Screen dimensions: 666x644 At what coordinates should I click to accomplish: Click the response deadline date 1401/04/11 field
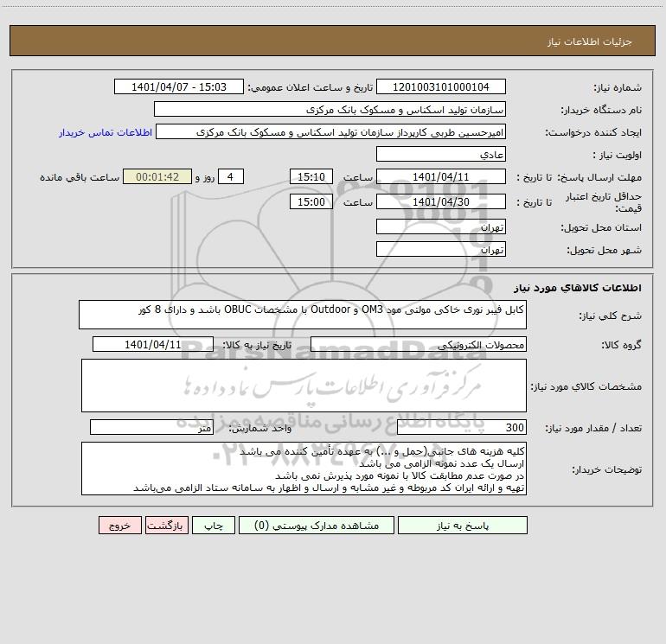pos(441,176)
